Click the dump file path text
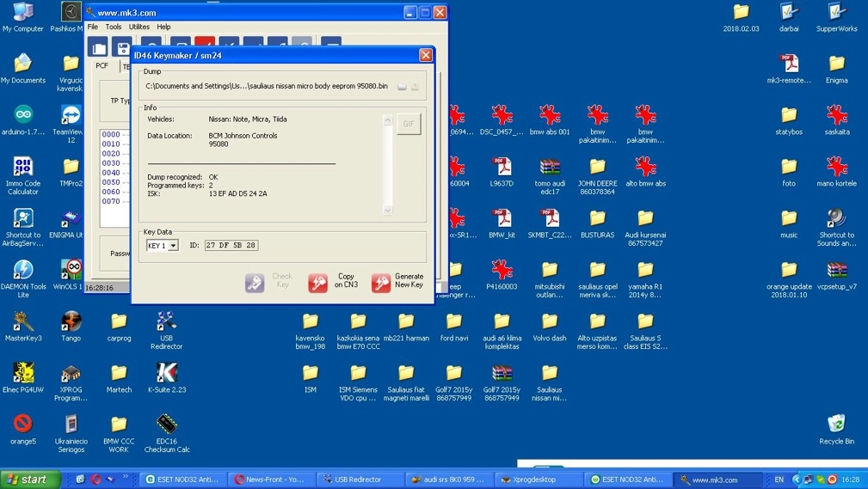The height and width of the screenshot is (489, 868). point(267,86)
